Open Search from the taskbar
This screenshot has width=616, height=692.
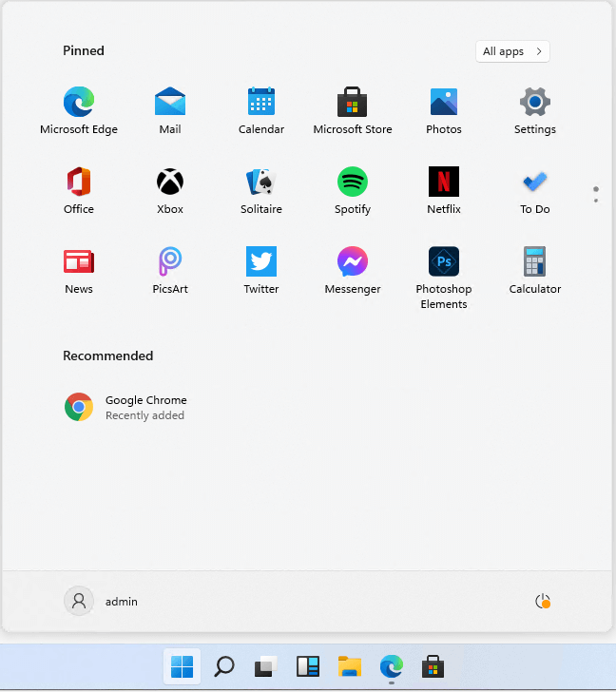(x=223, y=666)
